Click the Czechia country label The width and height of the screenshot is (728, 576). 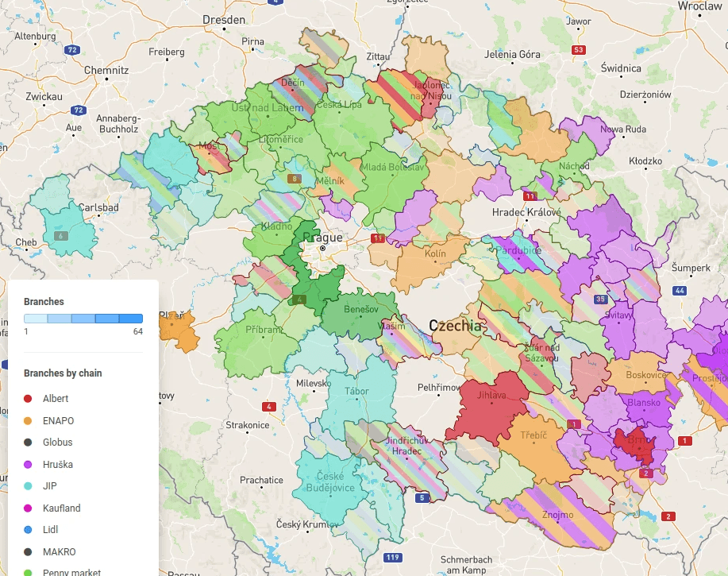point(455,324)
